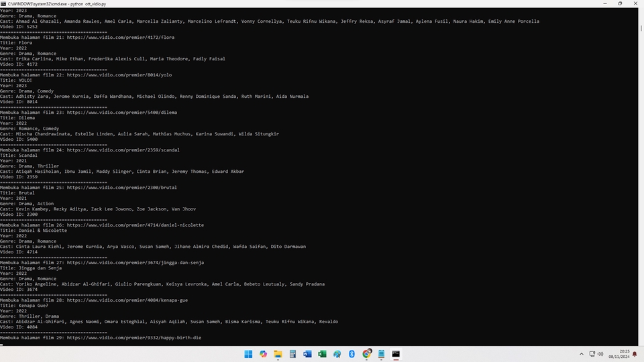Click the text 'Video ID: 2359'
The height and width of the screenshot is (362, 644).
pyautogui.click(x=19, y=177)
